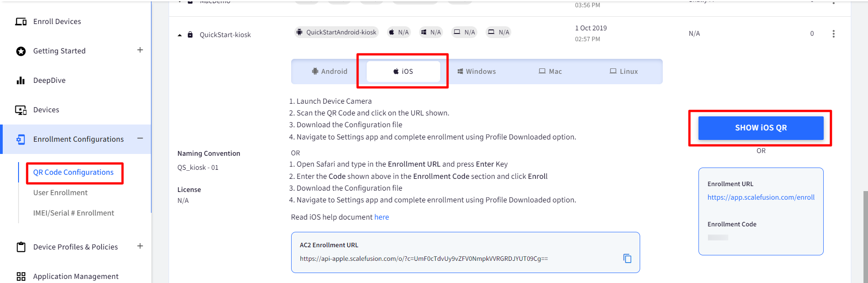Click the Getting Started star icon
The height and width of the screenshot is (283, 868).
click(x=21, y=51)
